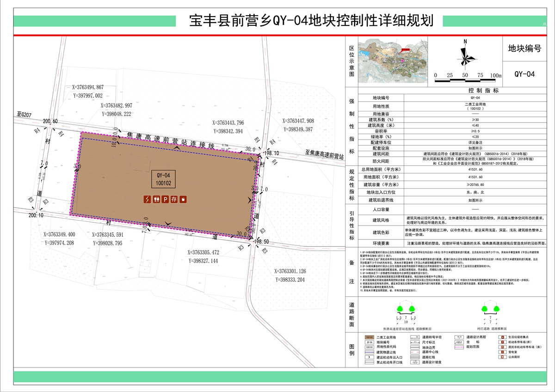555x392 pixels.
Task: Click the red location flag on the overview map
Action: point(406,49)
